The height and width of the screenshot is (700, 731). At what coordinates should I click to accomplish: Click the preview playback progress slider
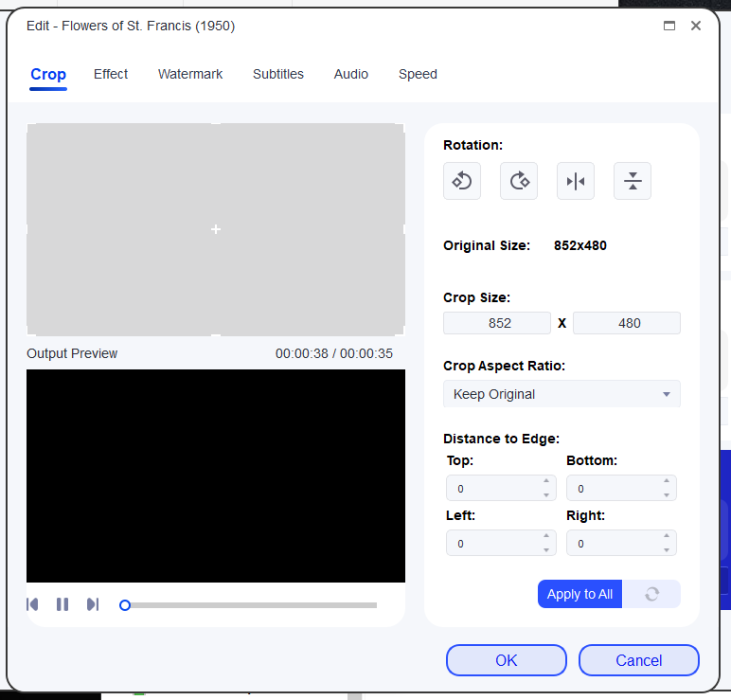click(250, 605)
